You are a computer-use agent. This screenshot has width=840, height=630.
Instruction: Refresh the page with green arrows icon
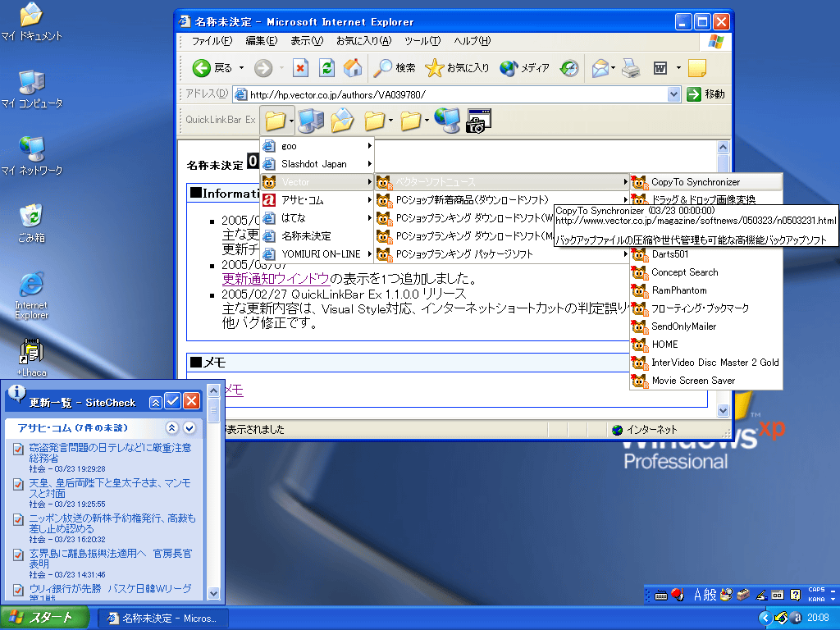326,68
